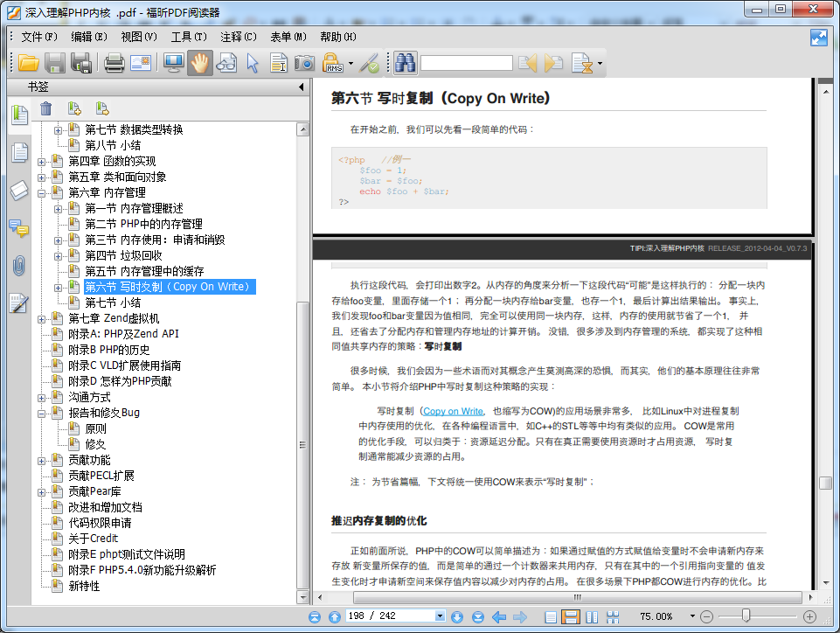Zoom in with plus button

(809, 617)
